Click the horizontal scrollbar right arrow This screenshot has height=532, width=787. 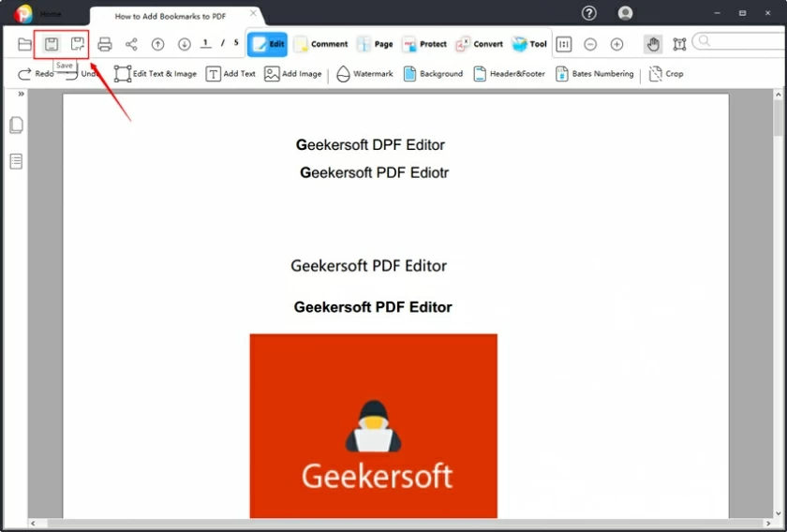click(768, 524)
